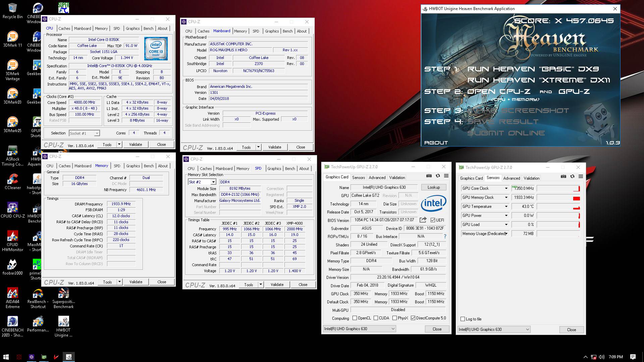
Task: Open the volume control in system tray
Action: pyautogui.click(x=602, y=357)
